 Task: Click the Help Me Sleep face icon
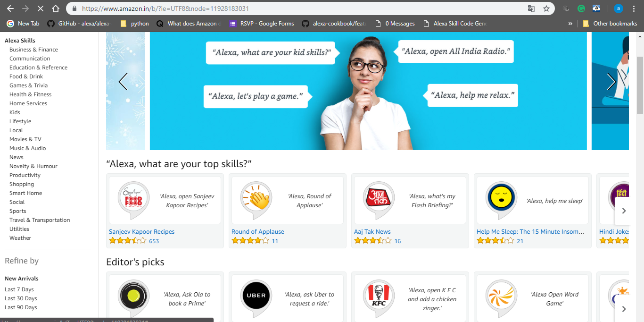pos(501,198)
